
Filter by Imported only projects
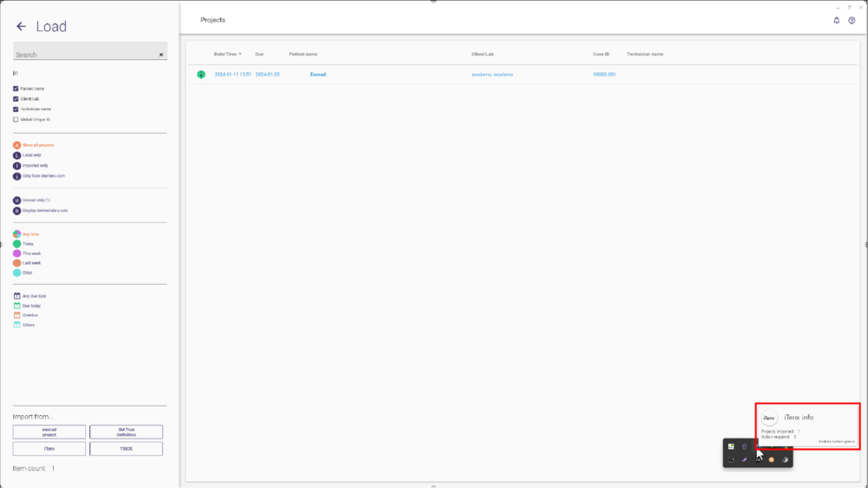point(30,166)
